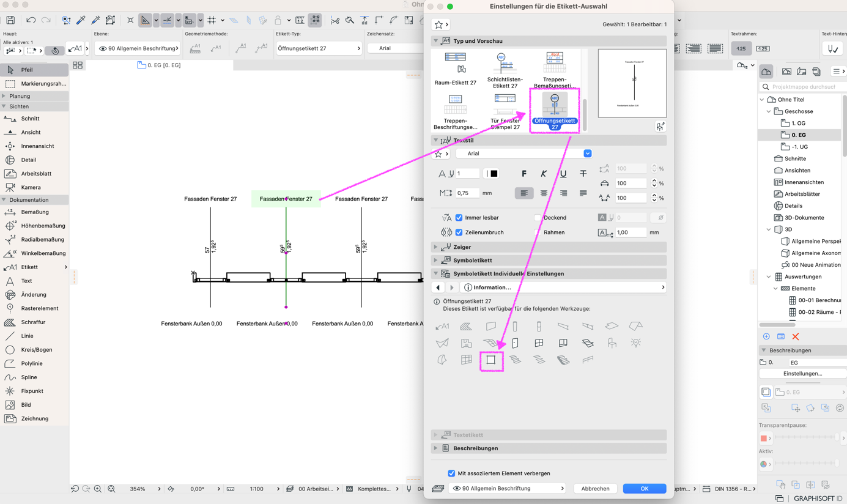Viewport: 847px width, 504px height.
Task: Select the Ansicht elevation tool
Action: tap(34, 132)
